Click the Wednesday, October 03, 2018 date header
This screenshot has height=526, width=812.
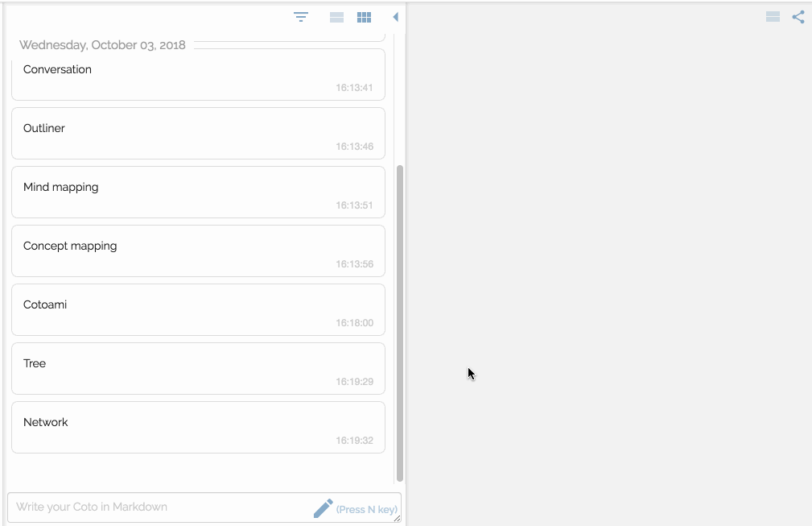[102, 45]
